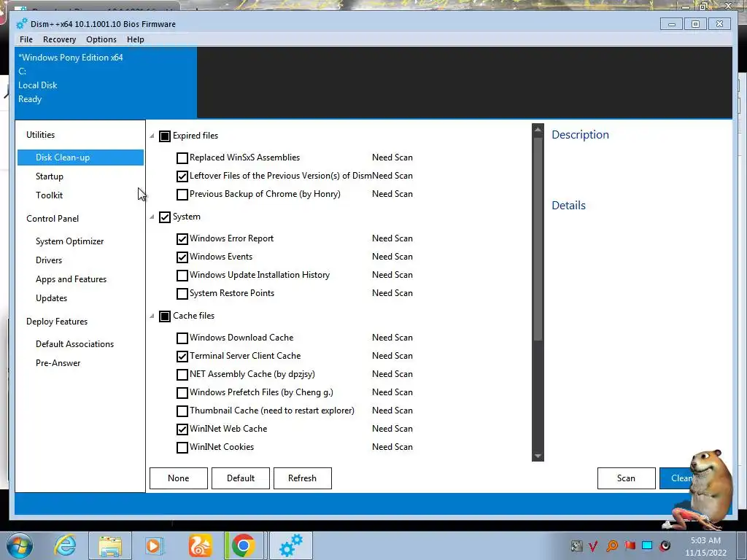The height and width of the screenshot is (560, 747).
Task: Open Google Chrome from the taskbar
Action: (244, 545)
